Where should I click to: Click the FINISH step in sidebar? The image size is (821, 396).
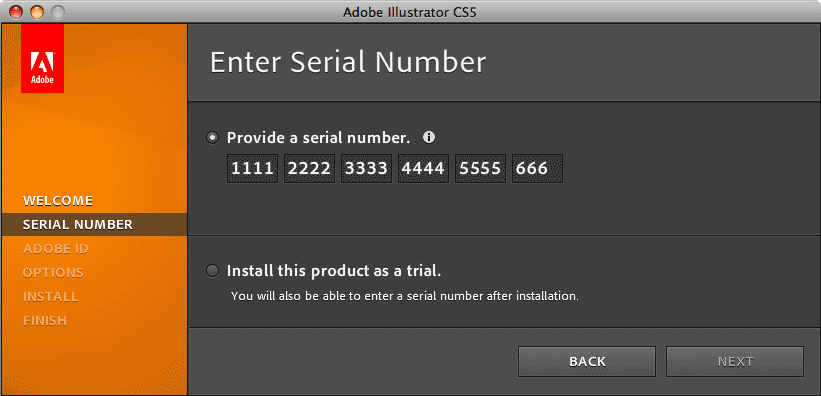(45, 321)
